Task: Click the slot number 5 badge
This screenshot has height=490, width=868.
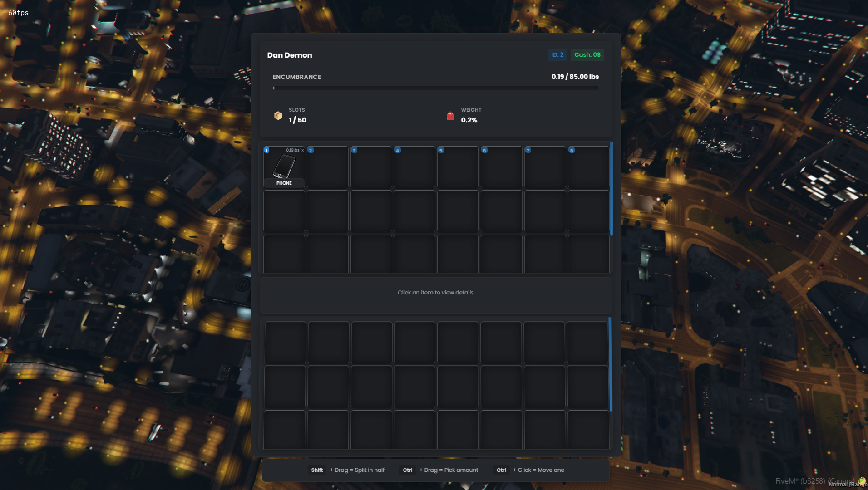Action: (x=441, y=150)
